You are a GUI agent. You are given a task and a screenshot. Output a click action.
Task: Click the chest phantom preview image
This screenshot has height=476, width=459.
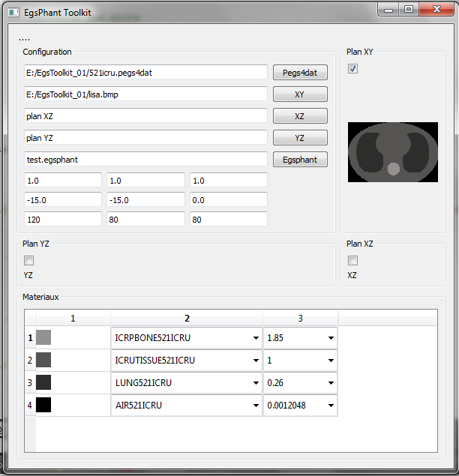(x=392, y=152)
